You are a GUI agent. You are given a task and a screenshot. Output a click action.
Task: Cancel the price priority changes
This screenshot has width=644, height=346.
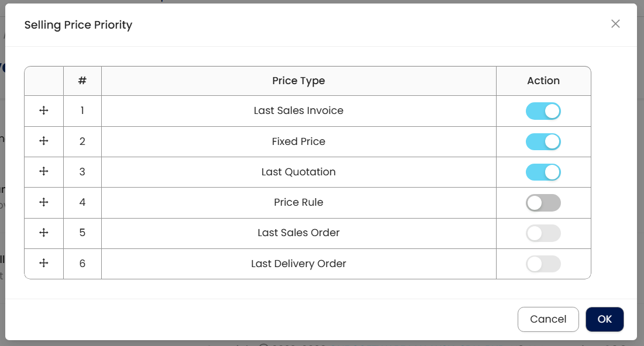(x=548, y=319)
